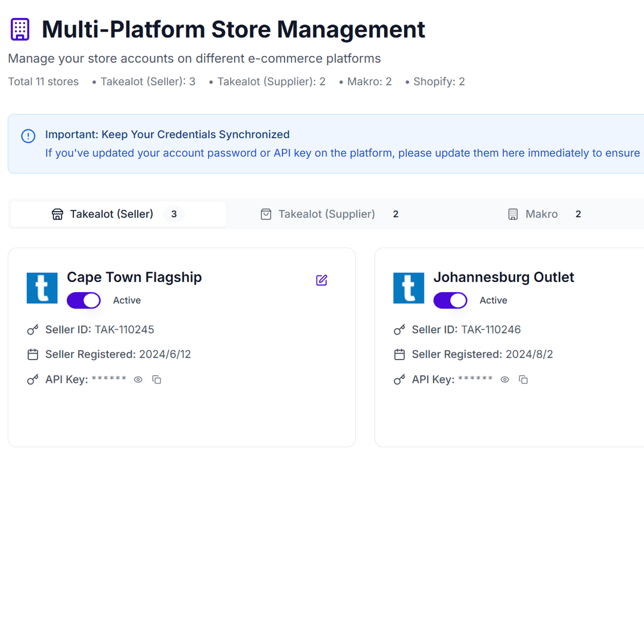The image size is (644, 644).
Task: Copy the Johannesburg Outlet API key
Action: pos(524,379)
